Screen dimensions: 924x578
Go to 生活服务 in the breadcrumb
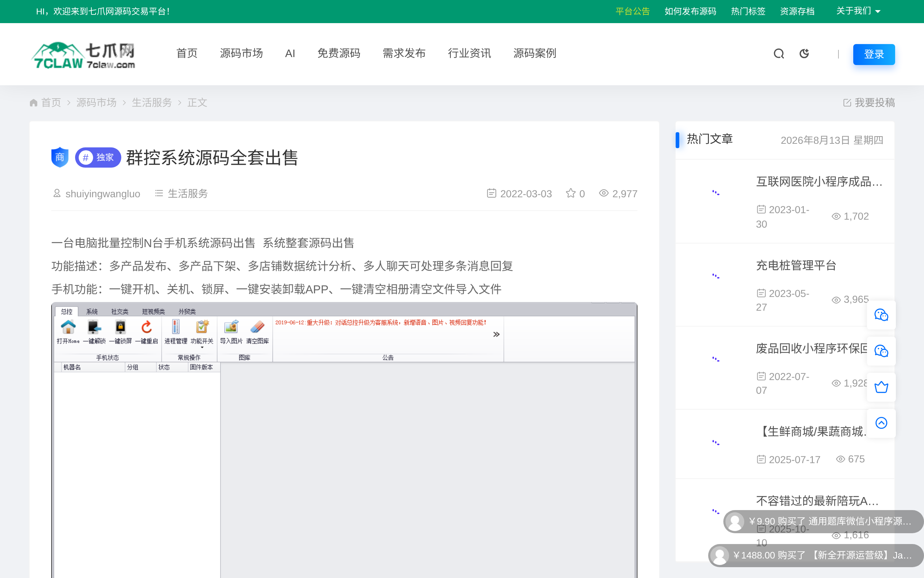click(152, 103)
